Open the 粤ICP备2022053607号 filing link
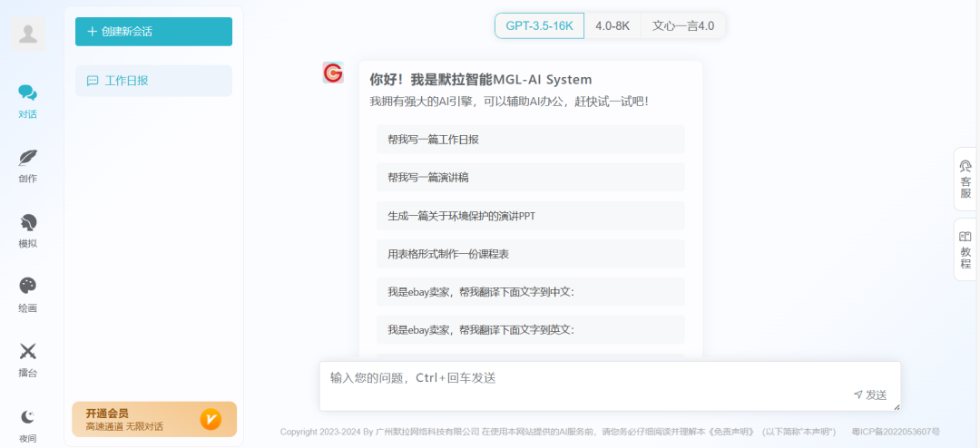The height and width of the screenshot is (448, 980). coord(896,432)
